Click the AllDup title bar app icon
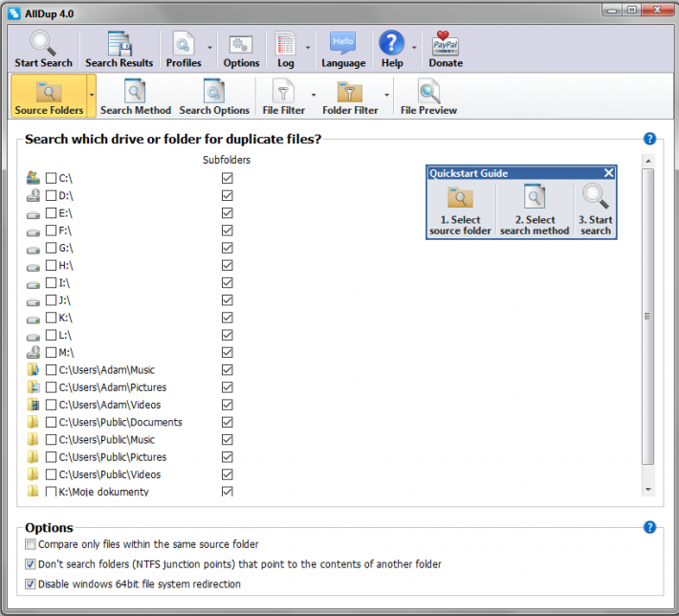Screen dimensions: 679x616 tap(14, 13)
